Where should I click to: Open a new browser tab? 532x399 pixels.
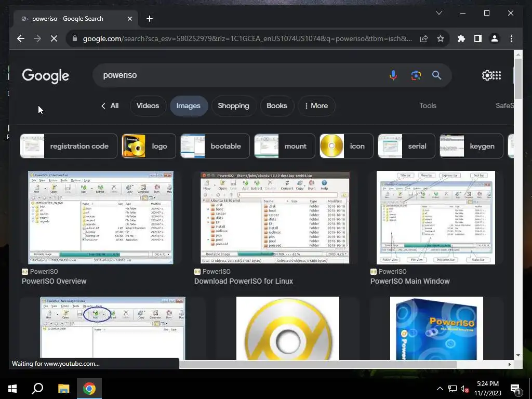(x=150, y=19)
